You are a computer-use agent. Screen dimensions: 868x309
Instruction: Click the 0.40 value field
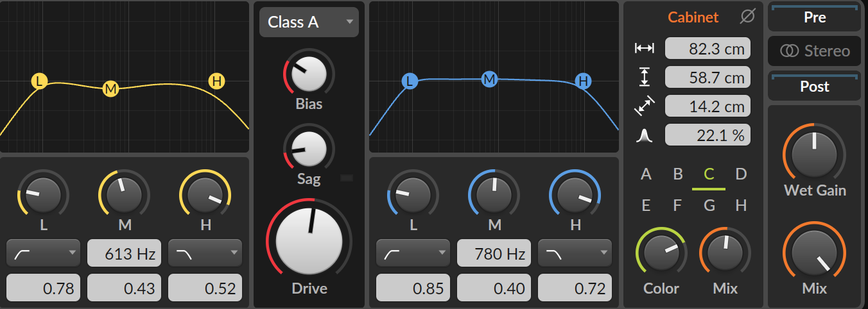(x=494, y=288)
